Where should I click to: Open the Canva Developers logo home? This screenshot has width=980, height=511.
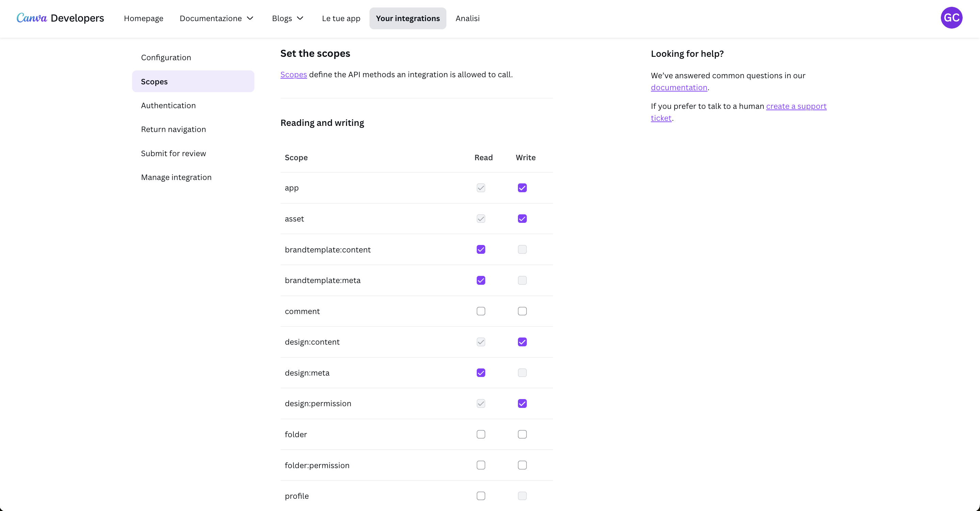pyautogui.click(x=60, y=18)
